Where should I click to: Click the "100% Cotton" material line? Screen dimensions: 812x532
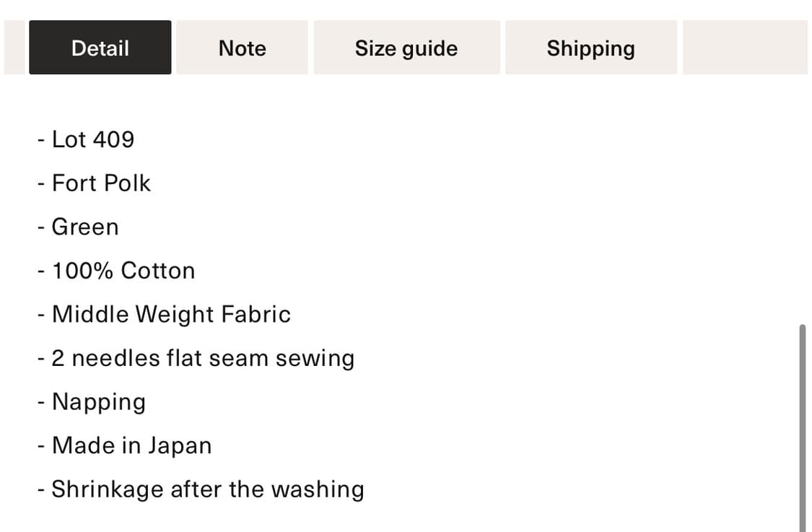[x=123, y=271]
